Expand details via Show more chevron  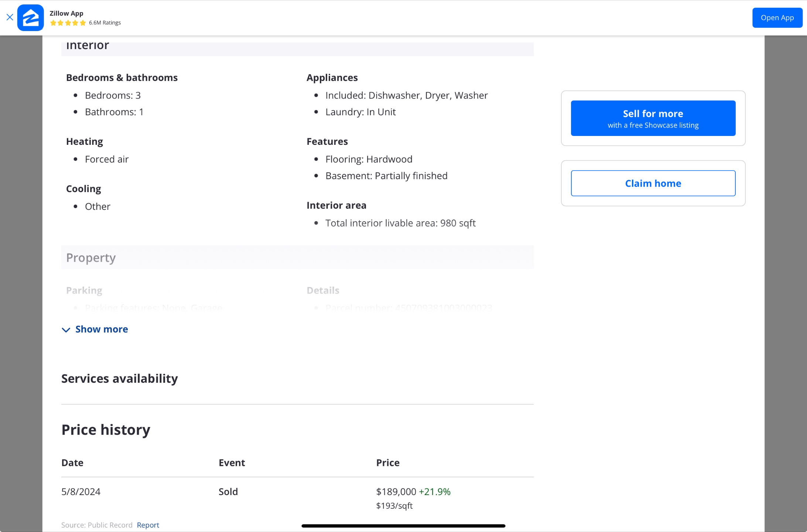pyautogui.click(x=66, y=330)
